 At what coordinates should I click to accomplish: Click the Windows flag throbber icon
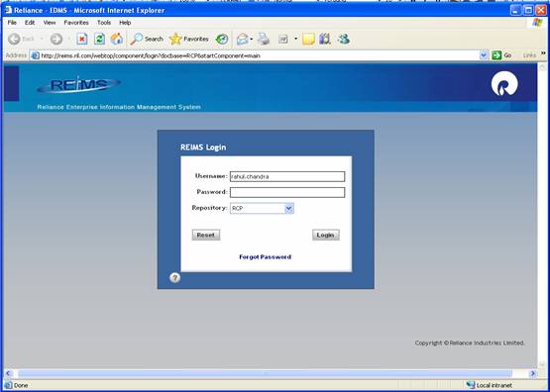[537, 23]
